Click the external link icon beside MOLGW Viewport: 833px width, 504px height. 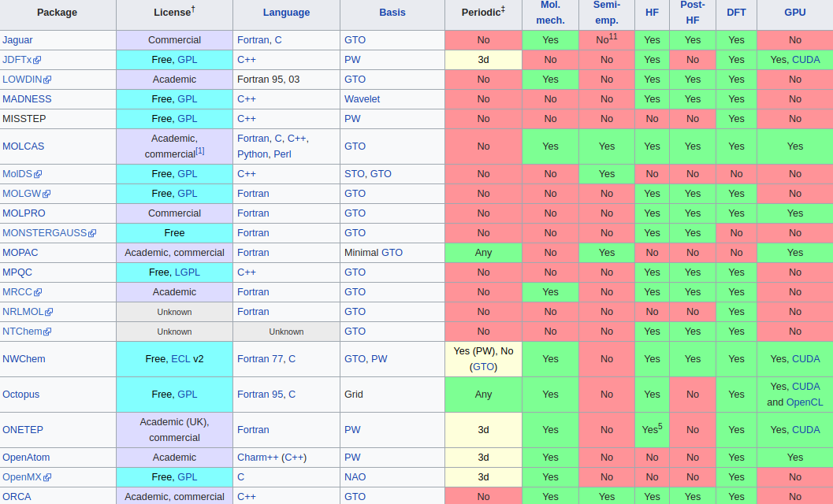(46, 194)
